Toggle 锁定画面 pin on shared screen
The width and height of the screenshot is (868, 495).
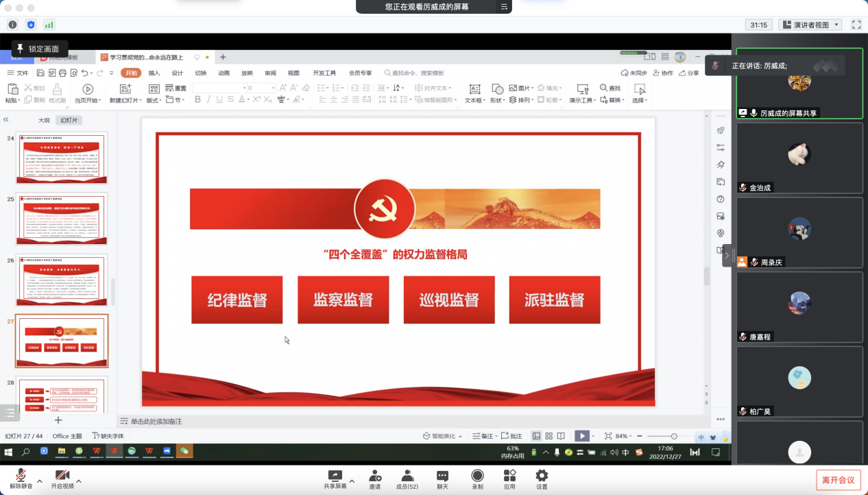pos(39,49)
